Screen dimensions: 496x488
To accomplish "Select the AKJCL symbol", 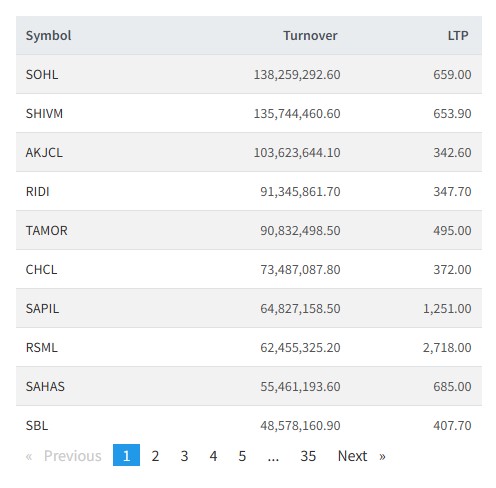I will tap(44, 153).
